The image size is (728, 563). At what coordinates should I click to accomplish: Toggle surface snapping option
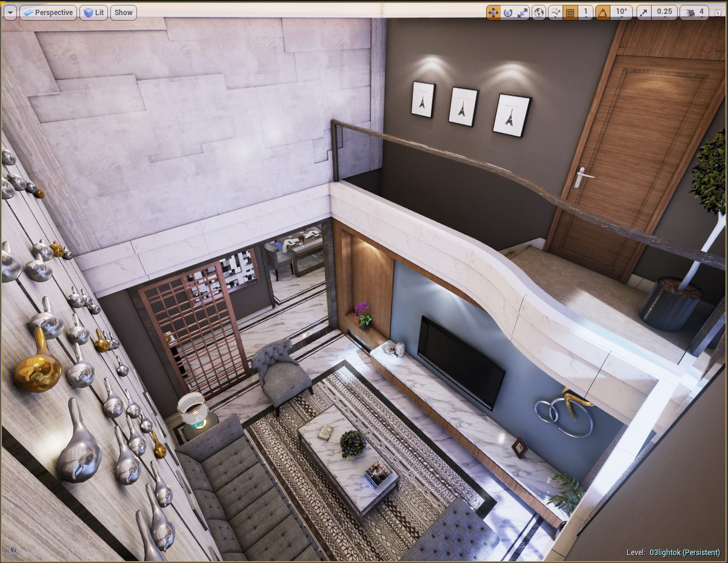[556, 12]
